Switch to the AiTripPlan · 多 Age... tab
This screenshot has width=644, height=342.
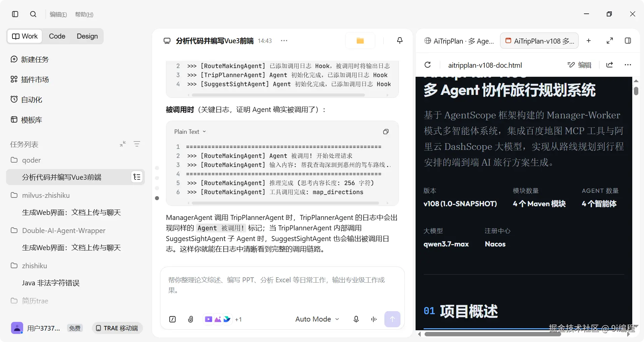(x=459, y=41)
